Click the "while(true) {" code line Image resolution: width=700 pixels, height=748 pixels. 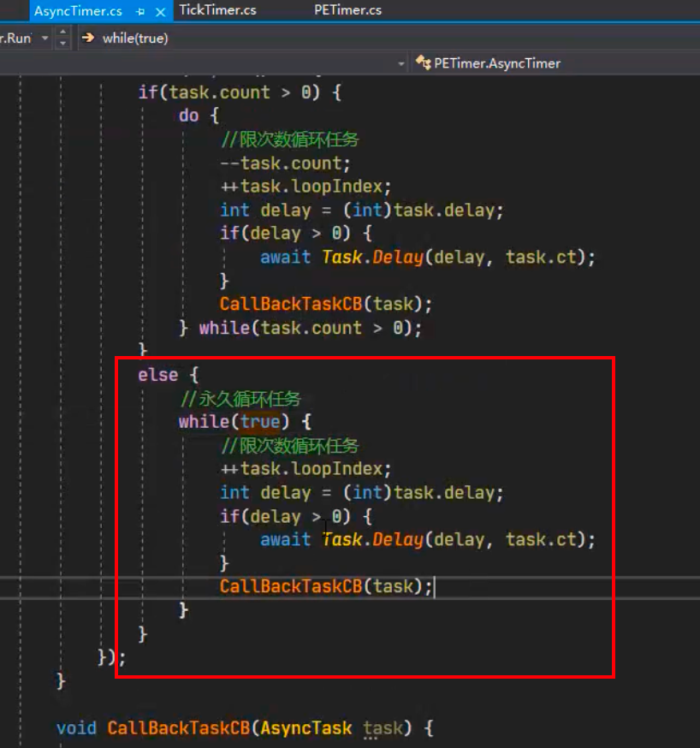click(245, 422)
